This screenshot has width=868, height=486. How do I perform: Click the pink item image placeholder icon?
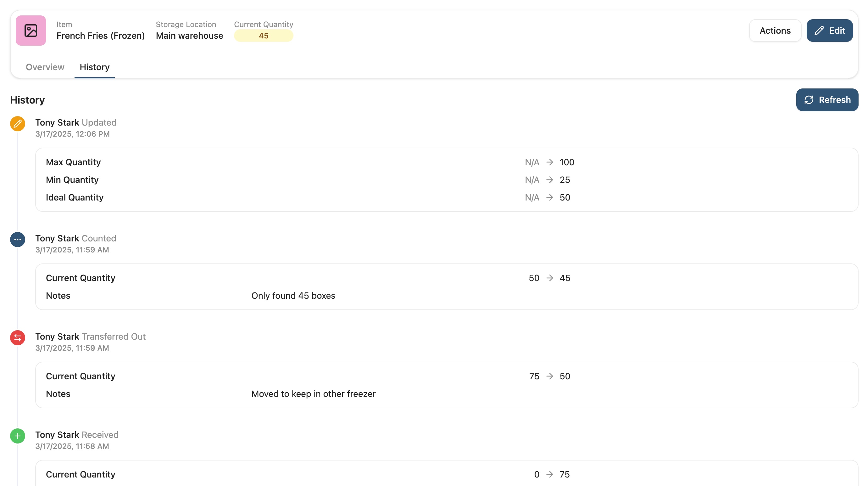tap(31, 30)
